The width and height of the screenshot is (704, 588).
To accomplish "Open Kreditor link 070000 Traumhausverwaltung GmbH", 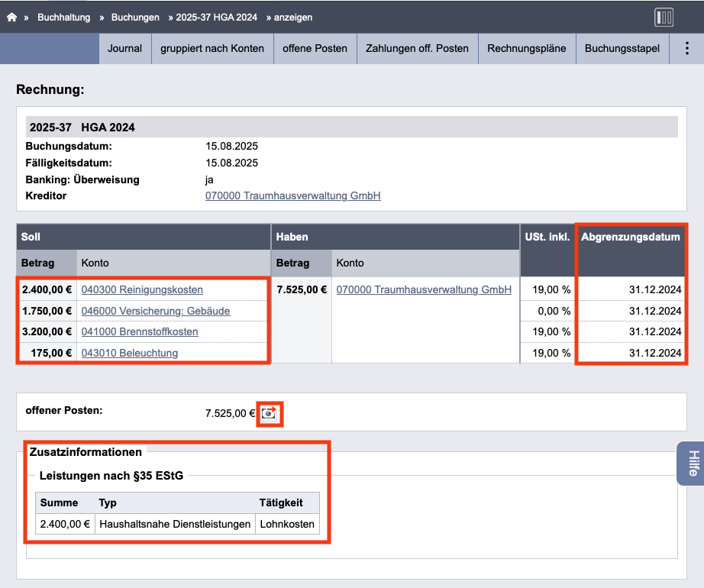I will [x=292, y=195].
